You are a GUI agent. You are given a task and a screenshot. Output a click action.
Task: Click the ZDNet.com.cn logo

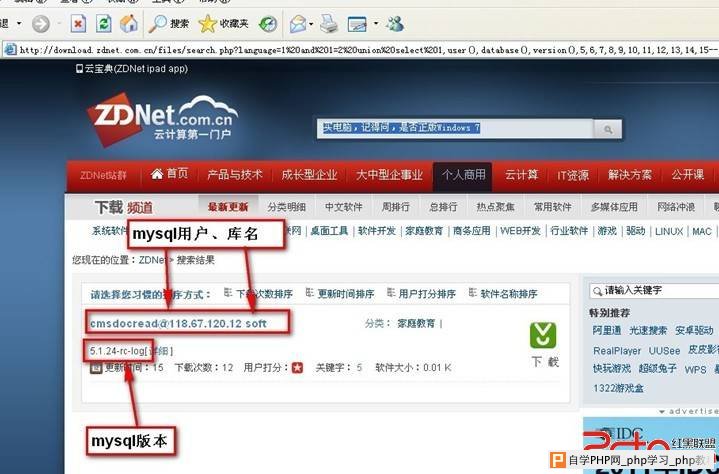click(x=162, y=120)
